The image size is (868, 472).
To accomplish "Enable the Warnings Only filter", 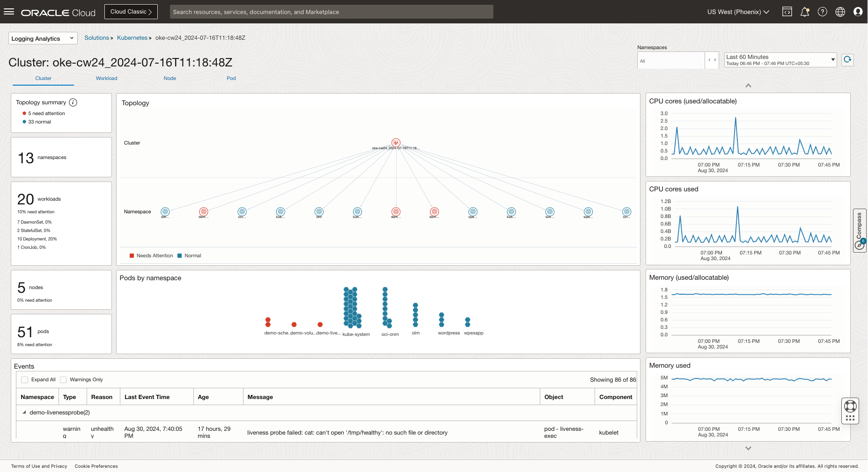I will (x=63, y=379).
